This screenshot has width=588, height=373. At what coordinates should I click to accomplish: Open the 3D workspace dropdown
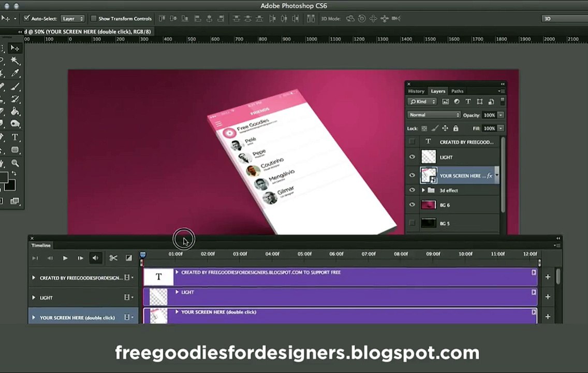(565, 18)
